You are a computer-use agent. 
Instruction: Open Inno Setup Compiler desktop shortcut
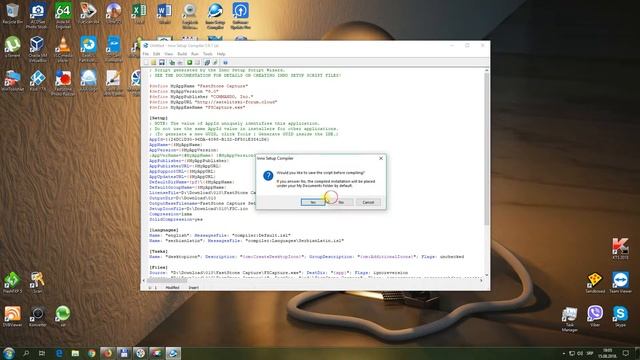(x=215, y=16)
